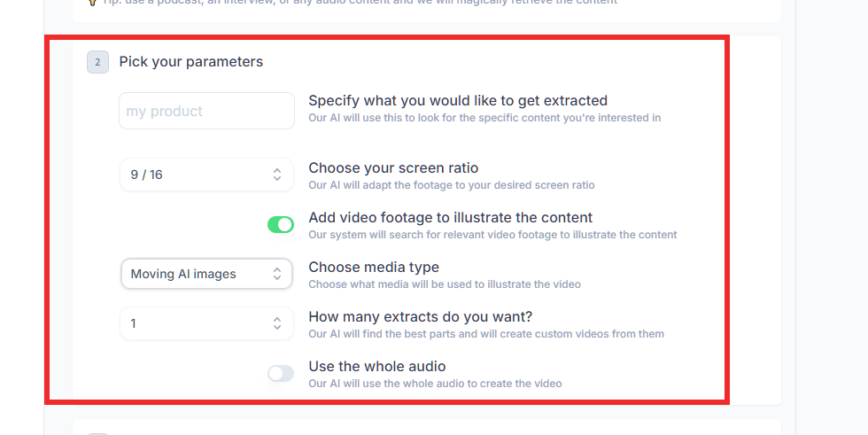Click the 'Use the whole audio' label
This screenshot has width=868, height=435.
tap(377, 367)
